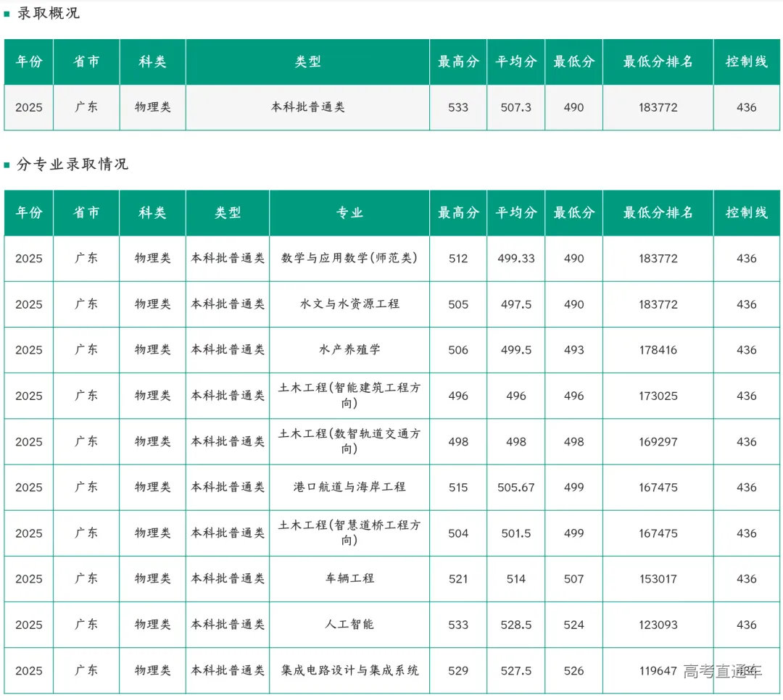Select the 广东 cell for 人工智能 row
The image size is (783, 700).
click(86, 625)
